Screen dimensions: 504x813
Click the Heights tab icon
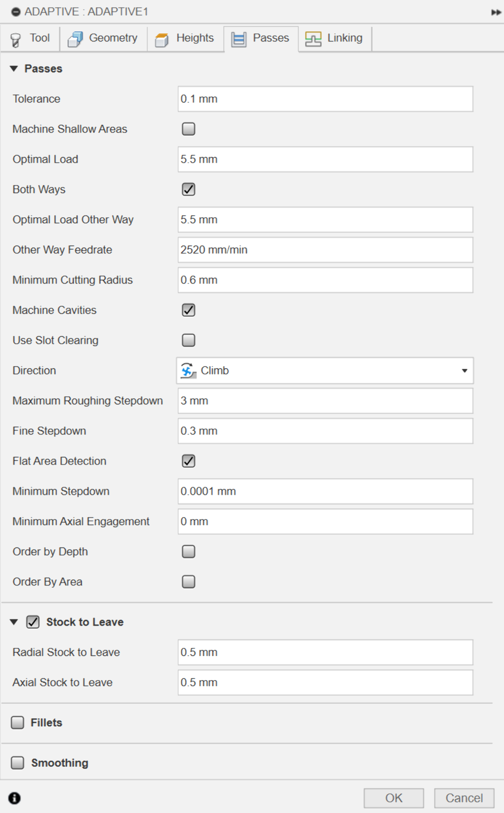(x=162, y=39)
